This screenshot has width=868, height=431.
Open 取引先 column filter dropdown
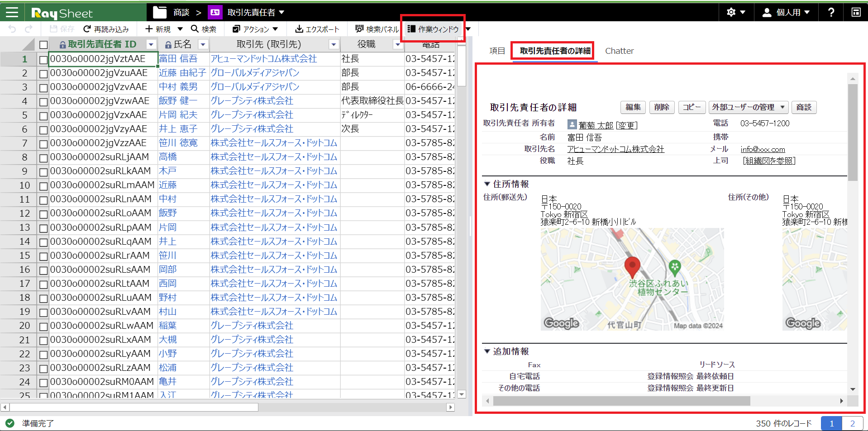click(334, 44)
